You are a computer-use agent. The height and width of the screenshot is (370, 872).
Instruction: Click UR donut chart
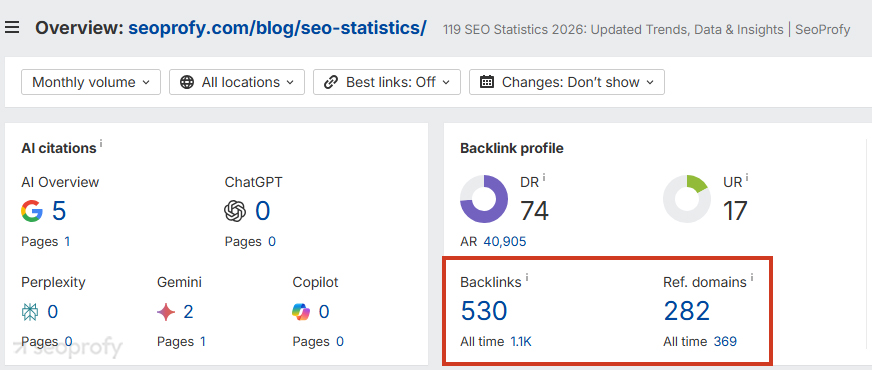pyautogui.click(x=687, y=199)
